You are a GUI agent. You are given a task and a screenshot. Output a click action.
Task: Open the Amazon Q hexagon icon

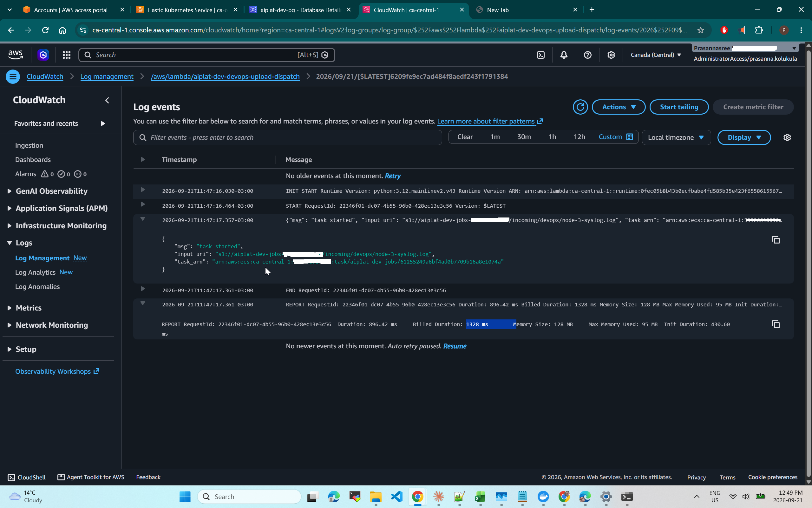click(43, 55)
